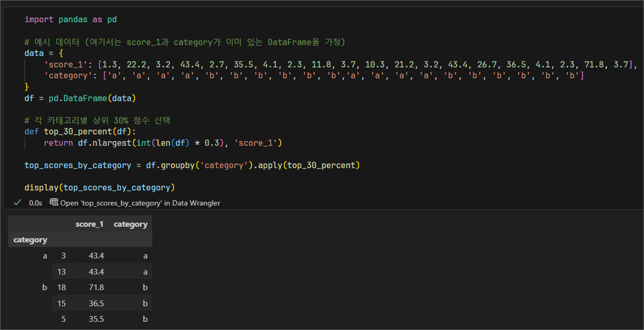Select the 36.5 score cell
644x330 pixels.
pyautogui.click(x=96, y=303)
